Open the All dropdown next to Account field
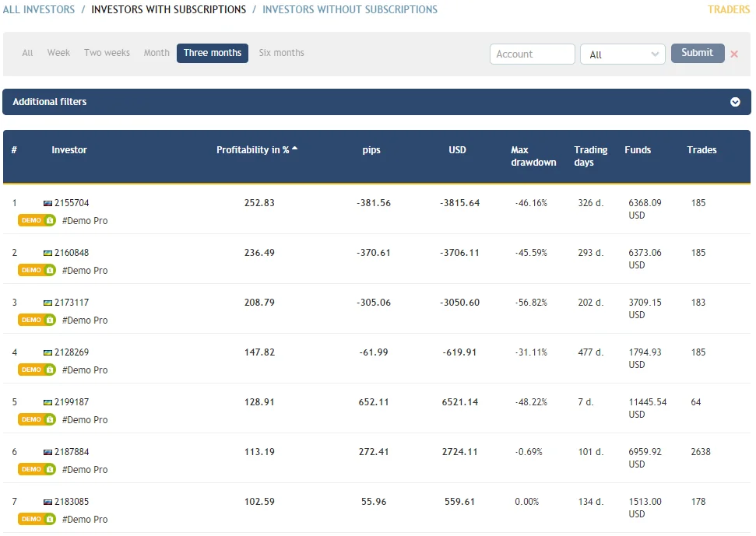This screenshot has width=756, height=536. click(x=622, y=54)
